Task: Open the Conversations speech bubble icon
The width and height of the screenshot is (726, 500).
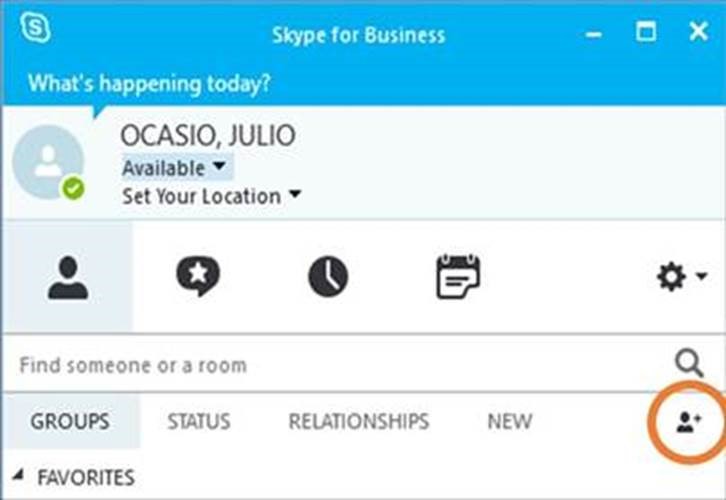Action: point(198,277)
